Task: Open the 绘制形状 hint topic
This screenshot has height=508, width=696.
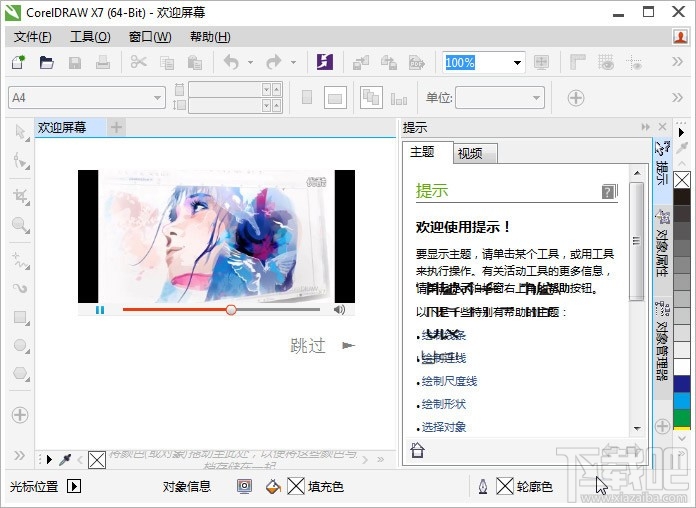Action: point(443,404)
